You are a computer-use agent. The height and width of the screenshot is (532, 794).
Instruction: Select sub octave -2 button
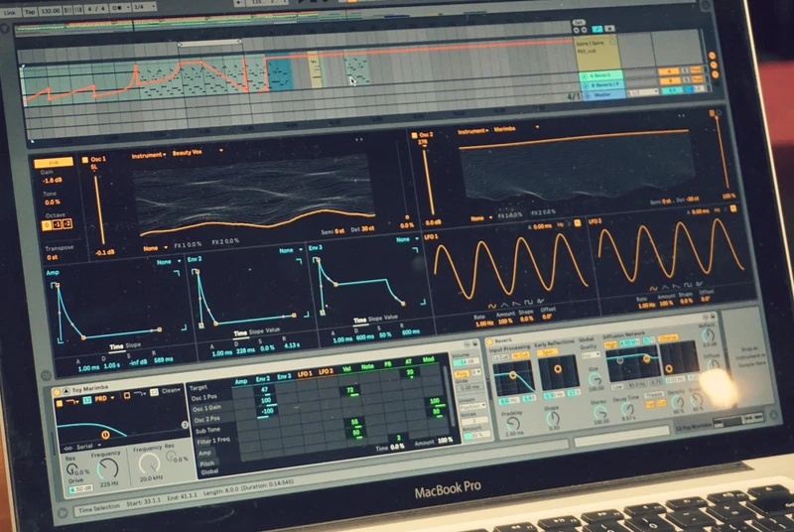[x=66, y=223]
